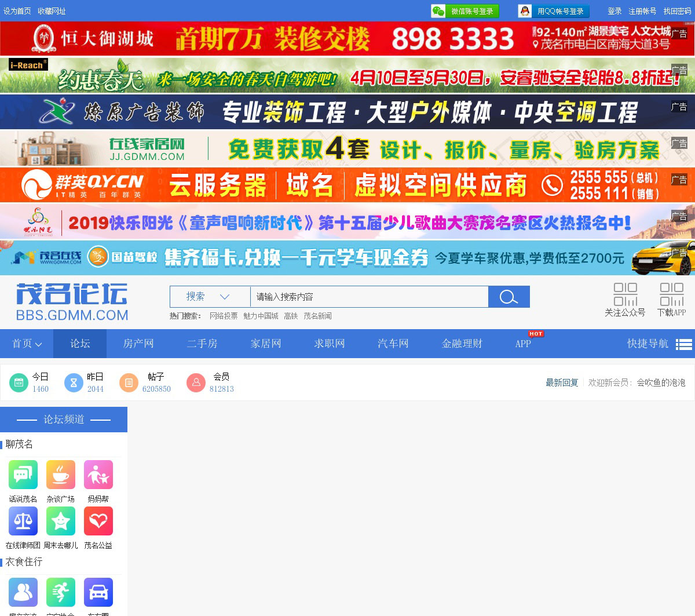Open the 快捷导航 list menu icon

coord(684,344)
